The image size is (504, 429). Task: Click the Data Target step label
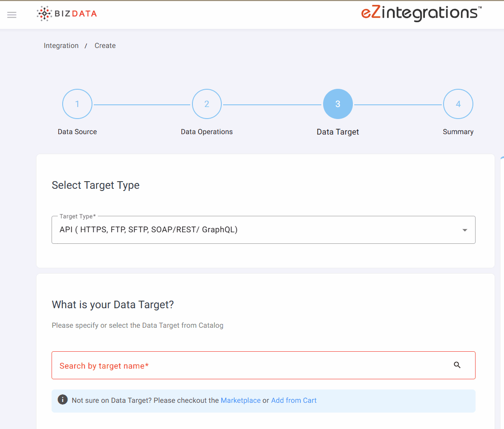click(x=338, y=132)
